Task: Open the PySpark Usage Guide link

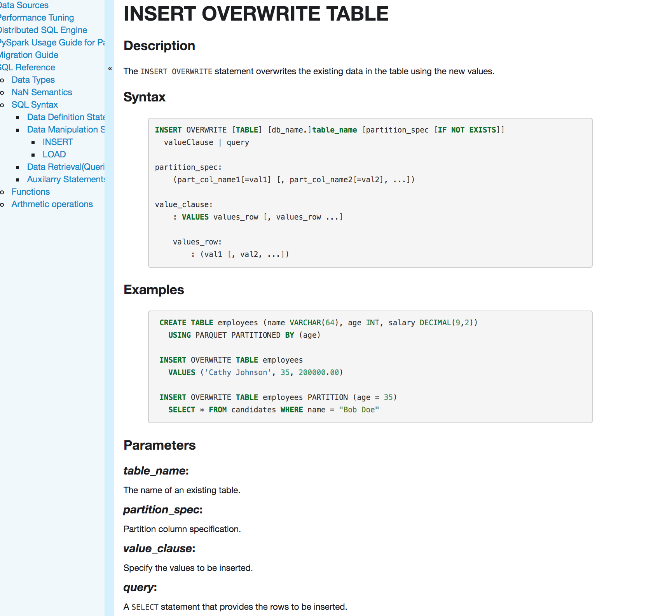Action: coord(52,42)
